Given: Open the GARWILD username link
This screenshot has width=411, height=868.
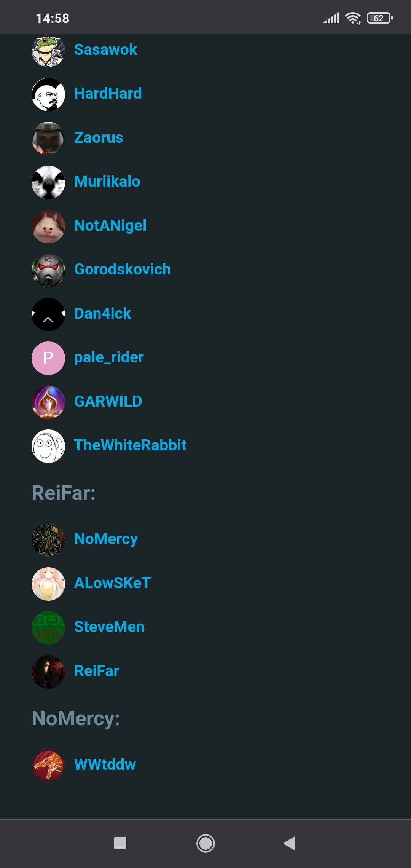Looking at the screenshot, I should [108, 401].
